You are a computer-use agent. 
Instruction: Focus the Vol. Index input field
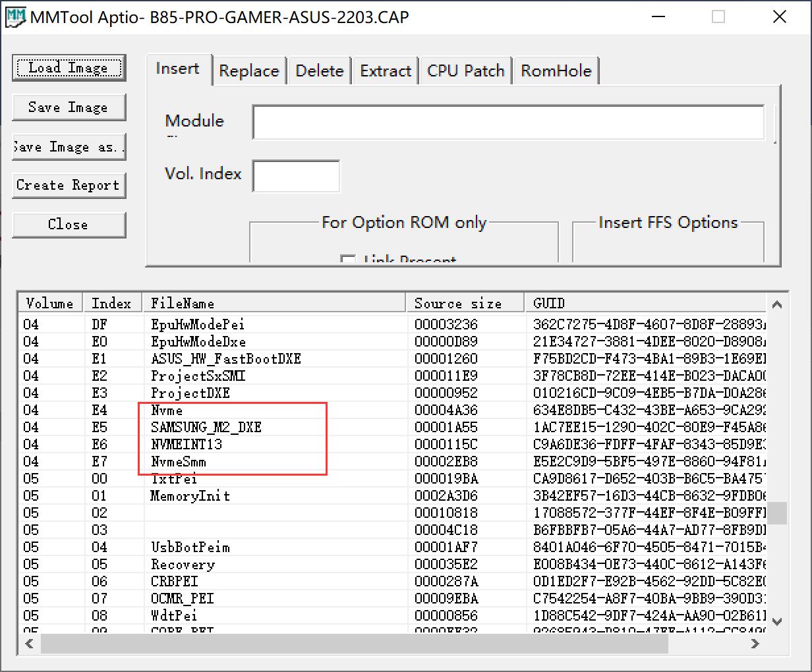click(x=296, y=176)
